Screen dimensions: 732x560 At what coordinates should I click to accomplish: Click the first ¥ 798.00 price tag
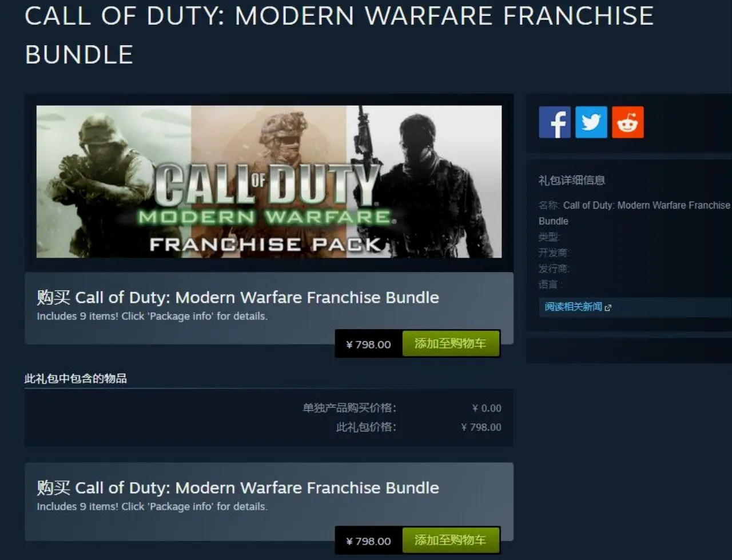point(369,344)
